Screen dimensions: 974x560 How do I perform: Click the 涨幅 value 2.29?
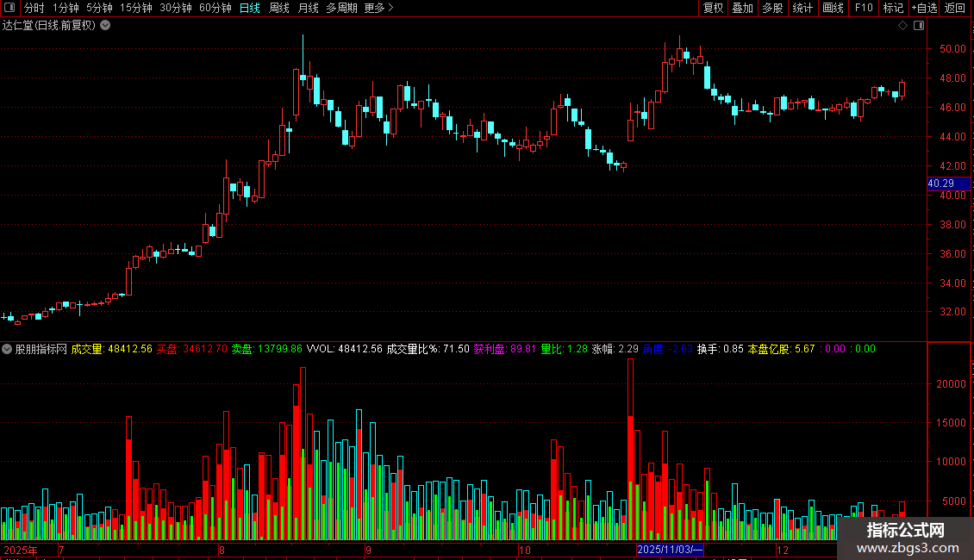(628, 349)
